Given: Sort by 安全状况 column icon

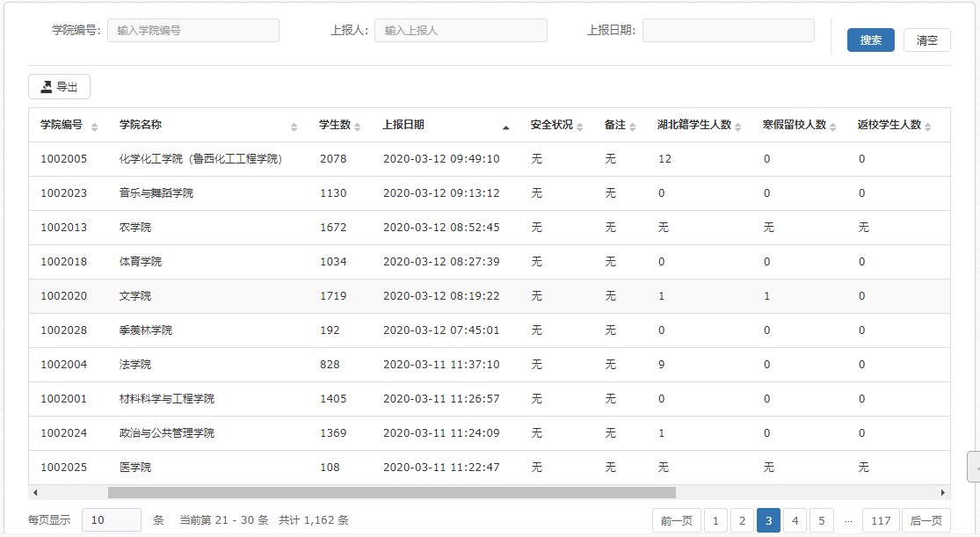Looking at the screenshot, I should [580, 127].
